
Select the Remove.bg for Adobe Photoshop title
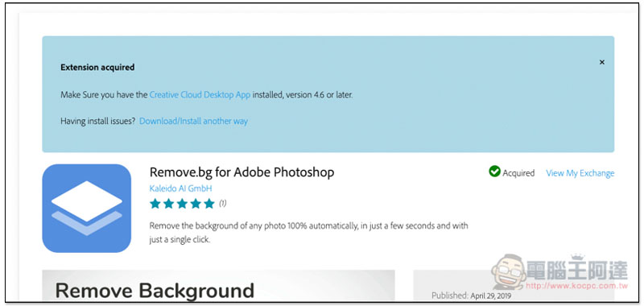[x=242, y=172]
